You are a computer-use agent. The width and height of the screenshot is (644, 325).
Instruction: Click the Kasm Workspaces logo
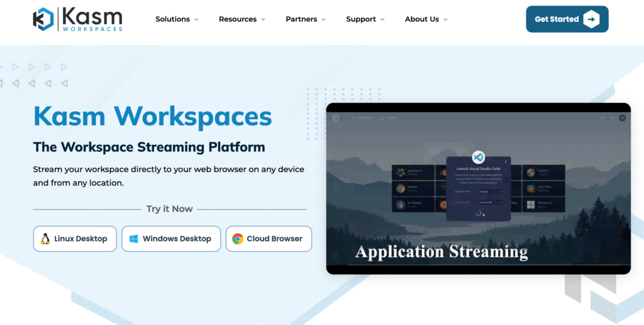(x=77, y=19)
